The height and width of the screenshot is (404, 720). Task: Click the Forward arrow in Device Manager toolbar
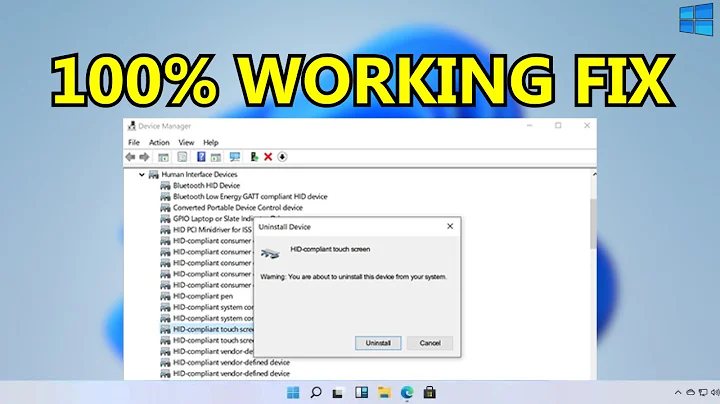[144, 157]
